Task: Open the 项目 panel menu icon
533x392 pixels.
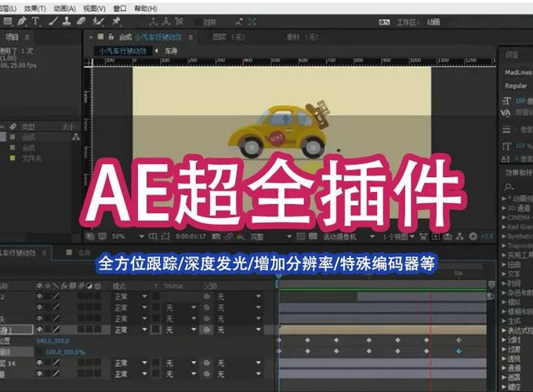Action: click(27, 37)
